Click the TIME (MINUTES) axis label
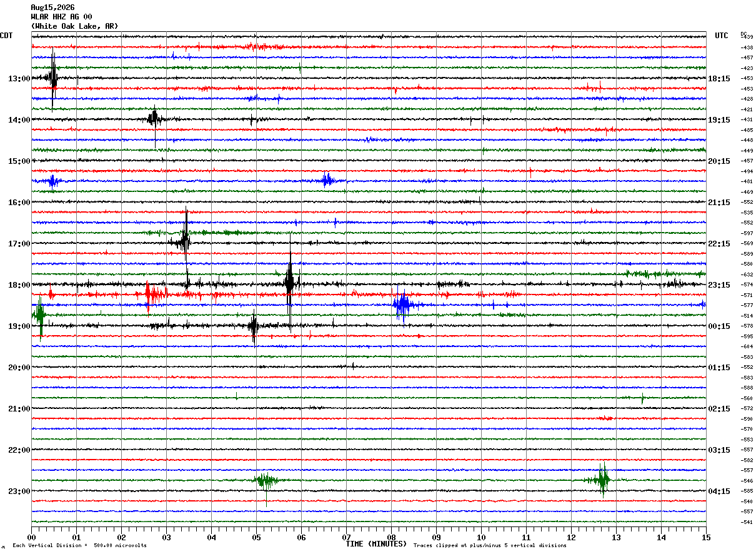This screenshot has width=756, height=554. (376, 544)
